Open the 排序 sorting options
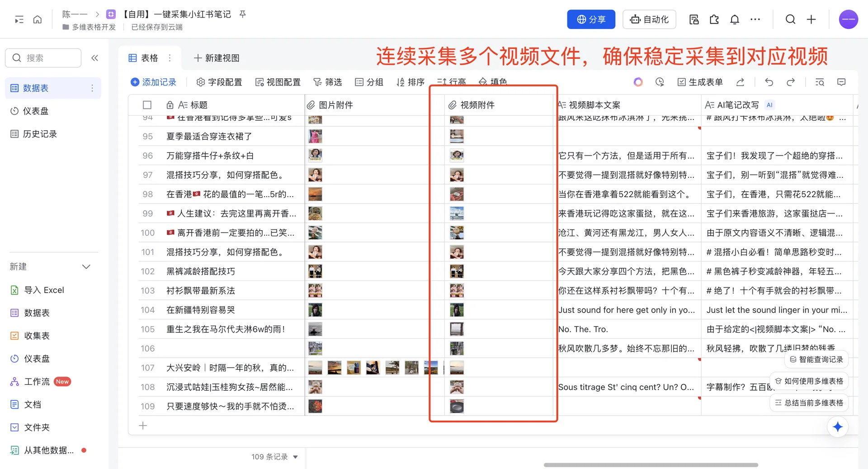The width and height of the screenshot is (868, 469). [410, 82]
